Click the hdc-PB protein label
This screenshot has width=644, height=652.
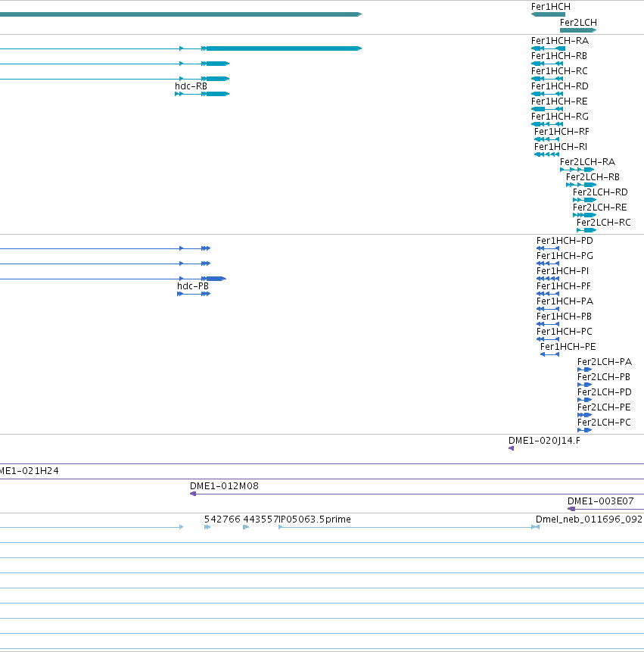point(193,286)
